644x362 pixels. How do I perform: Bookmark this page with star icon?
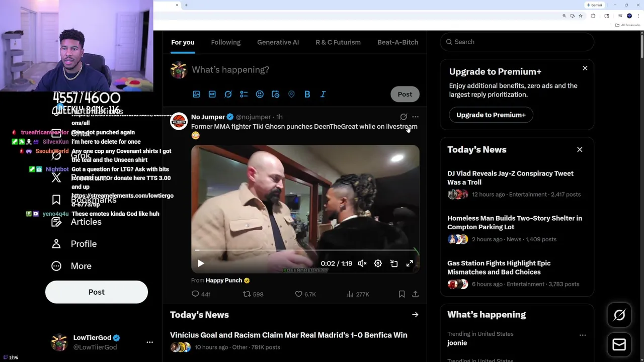click(x=580, y=16)
